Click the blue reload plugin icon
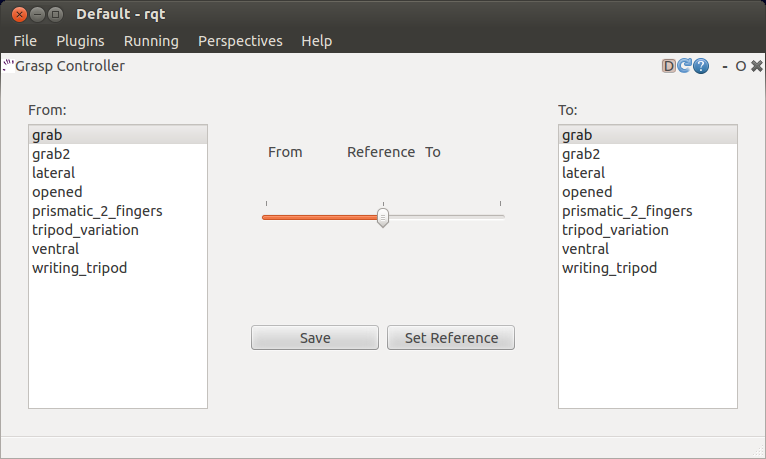Viewport: 766px width, 459px height. click(x=685, y=66)
